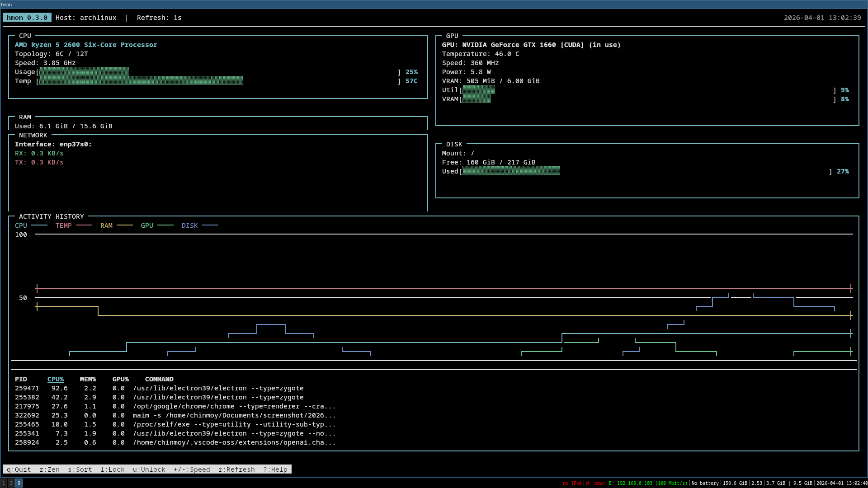Click the MEM% column header
This screenshot has width=868, height=488.
(x=88, y=379)
